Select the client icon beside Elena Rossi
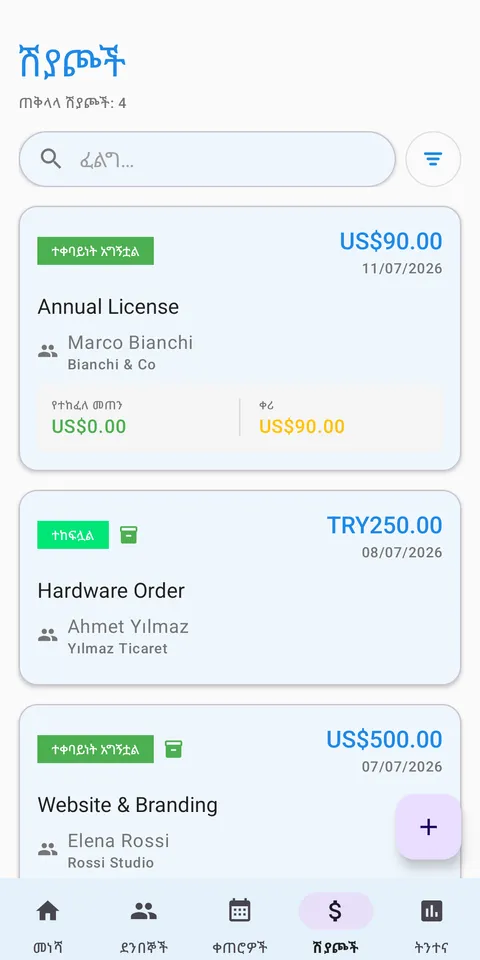The height and width of the screenshot is (960, 480). pos(48,849)
